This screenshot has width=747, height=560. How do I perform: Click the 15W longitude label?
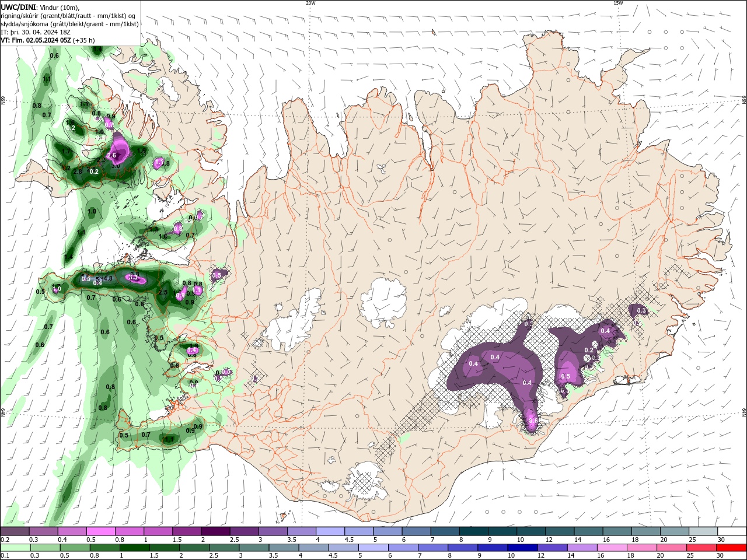tap(618, 3)
